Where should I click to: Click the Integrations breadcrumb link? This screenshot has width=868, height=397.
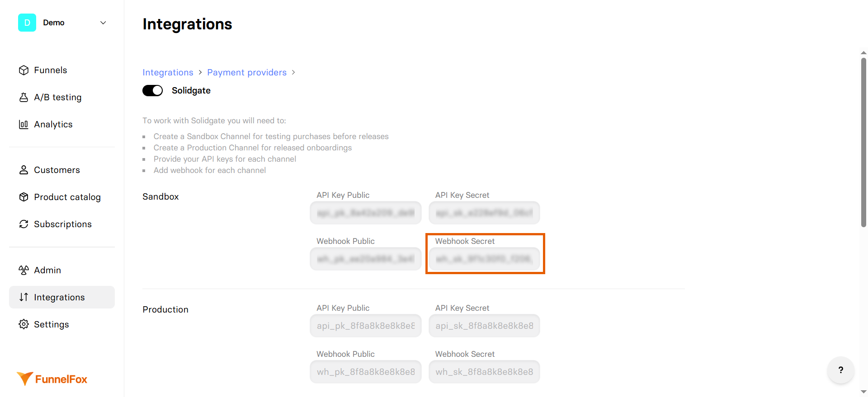click(168, 72)
